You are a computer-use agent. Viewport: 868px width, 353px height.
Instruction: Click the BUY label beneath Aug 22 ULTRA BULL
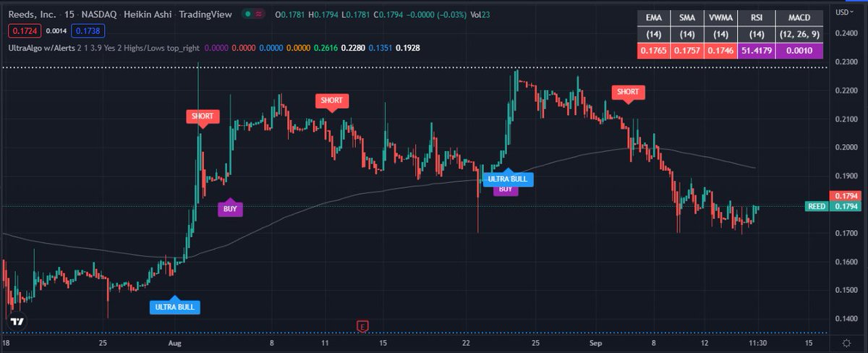pos(506,190)
